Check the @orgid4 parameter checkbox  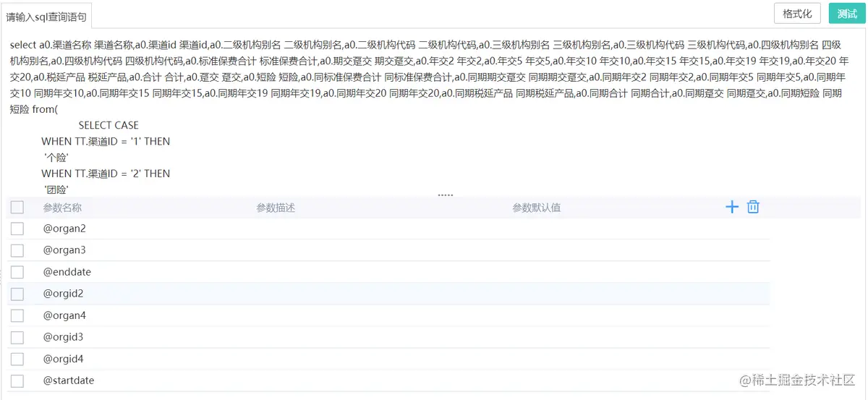(17, 359)
